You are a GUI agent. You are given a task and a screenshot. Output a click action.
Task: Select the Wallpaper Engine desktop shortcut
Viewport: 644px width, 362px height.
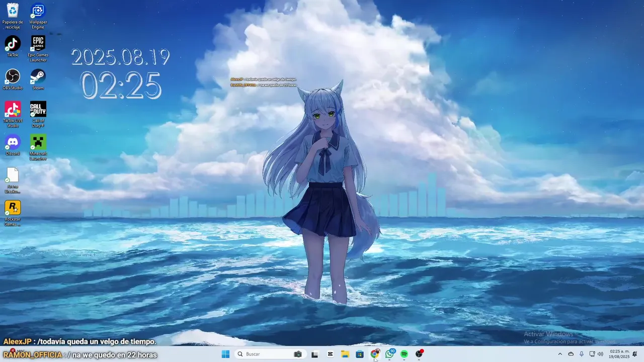click(38, 16)
